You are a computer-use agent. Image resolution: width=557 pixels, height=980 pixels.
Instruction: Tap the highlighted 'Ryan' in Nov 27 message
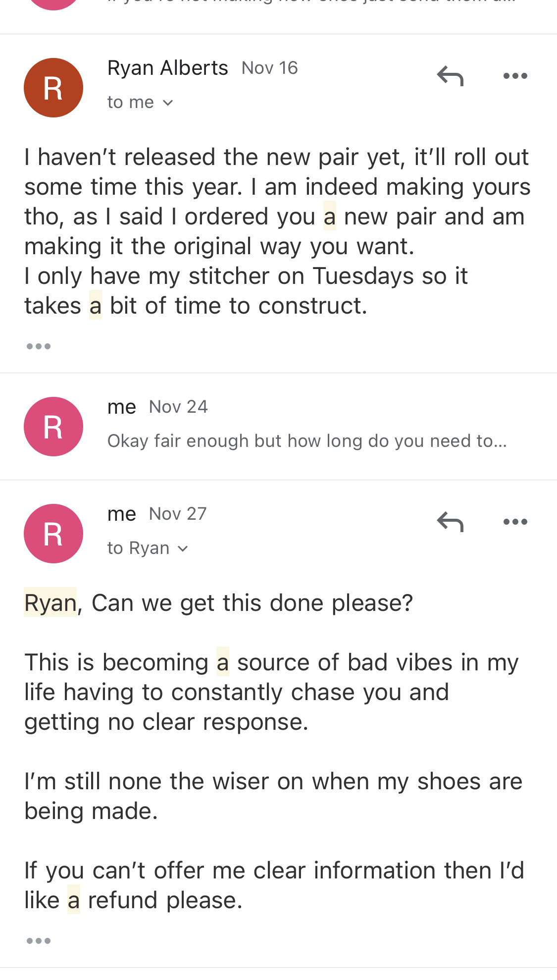pos(51,603)
